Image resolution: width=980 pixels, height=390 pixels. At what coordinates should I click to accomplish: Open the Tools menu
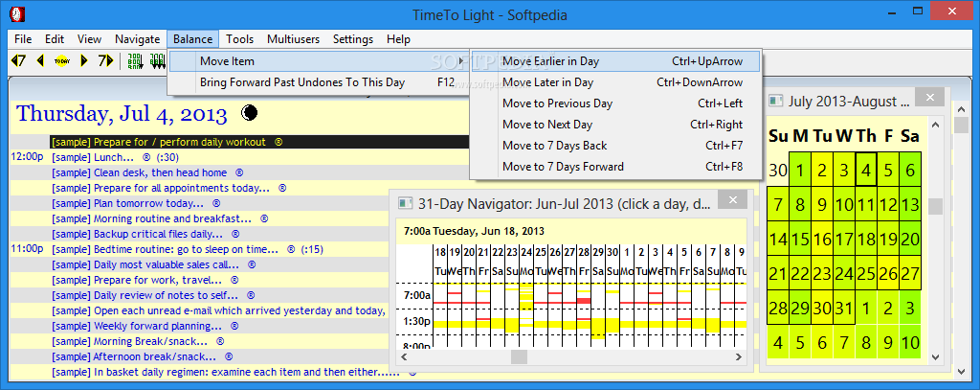(x=240, y=39)
